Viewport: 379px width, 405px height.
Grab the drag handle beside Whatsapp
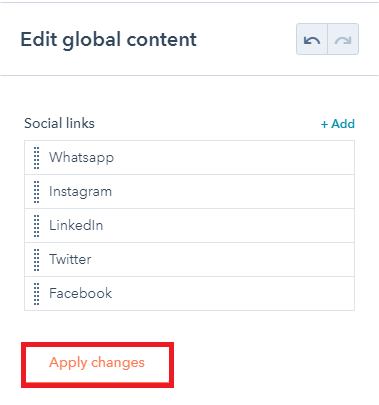[37, 158]
